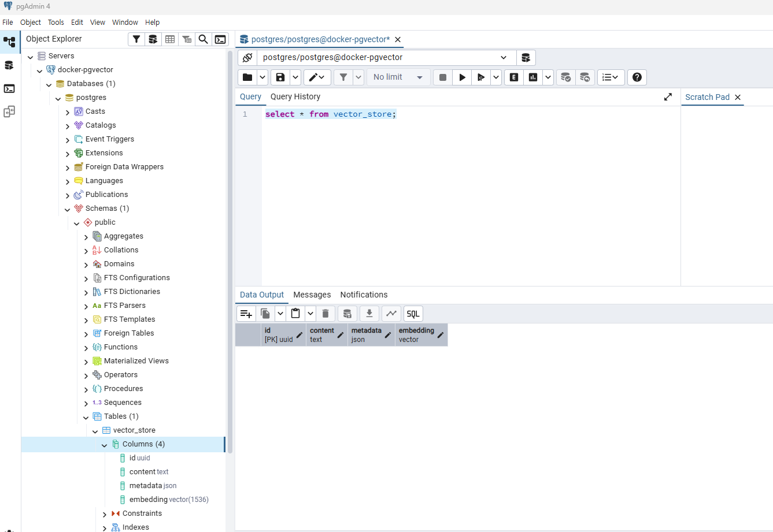Open the Macros list dropdown

(611, 77)
